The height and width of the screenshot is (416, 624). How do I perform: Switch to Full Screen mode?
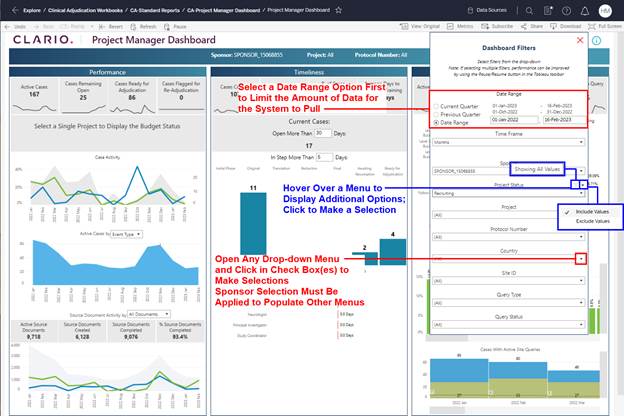(x=605, y=26)
